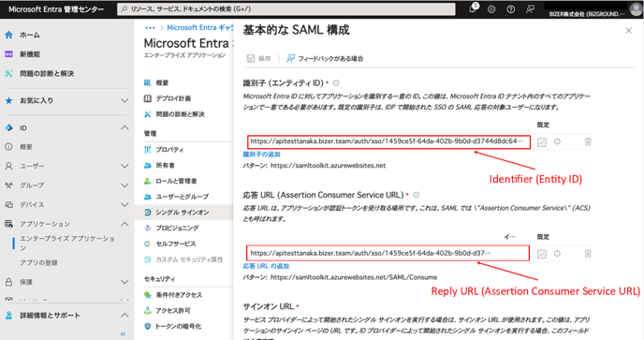Go to ホーム in the left sidebar
Image resolution: width=644 pixels, height=340 pixels.
(30, 35)
